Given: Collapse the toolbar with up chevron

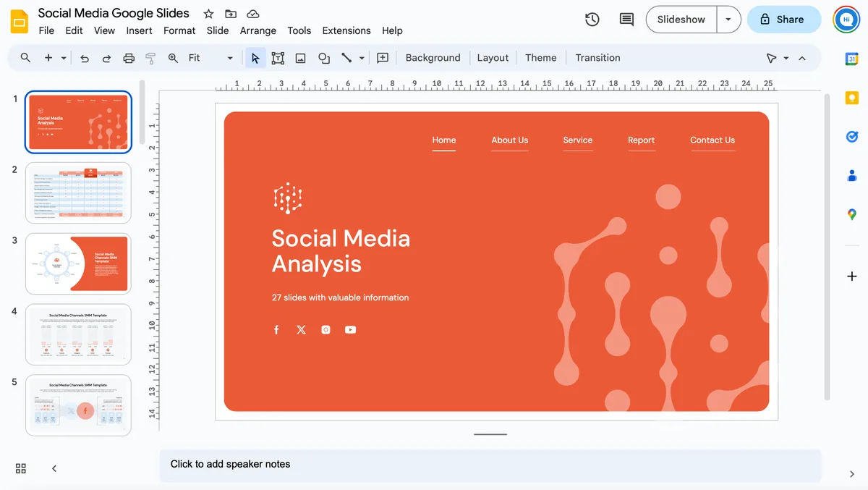Looking at the screenshot, I should pos(802,58).
